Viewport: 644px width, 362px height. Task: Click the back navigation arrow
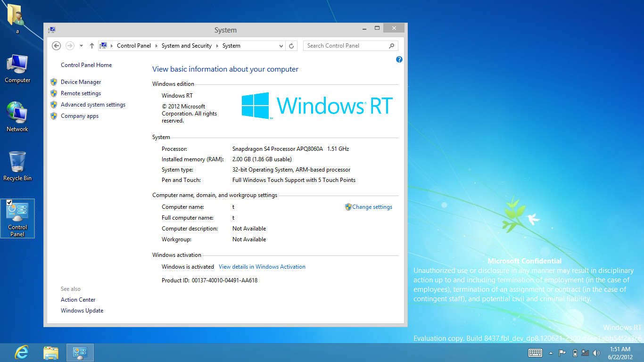point(57,46)
